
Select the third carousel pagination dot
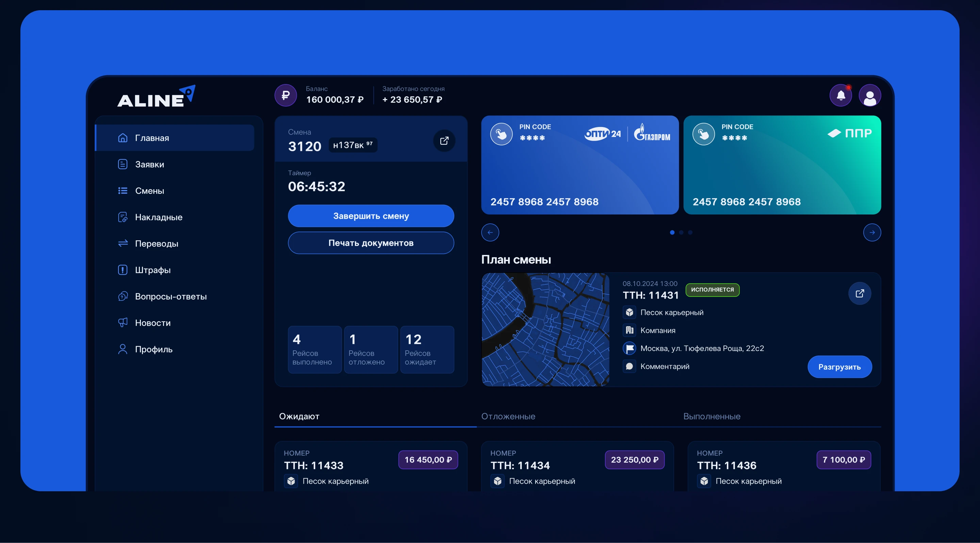(x=690, y=233)
